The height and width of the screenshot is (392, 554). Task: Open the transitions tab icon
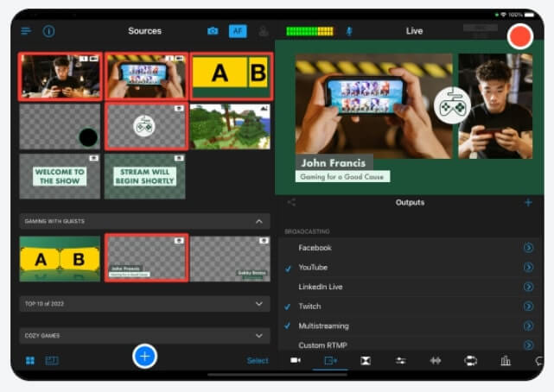click(x=366, y=361)
